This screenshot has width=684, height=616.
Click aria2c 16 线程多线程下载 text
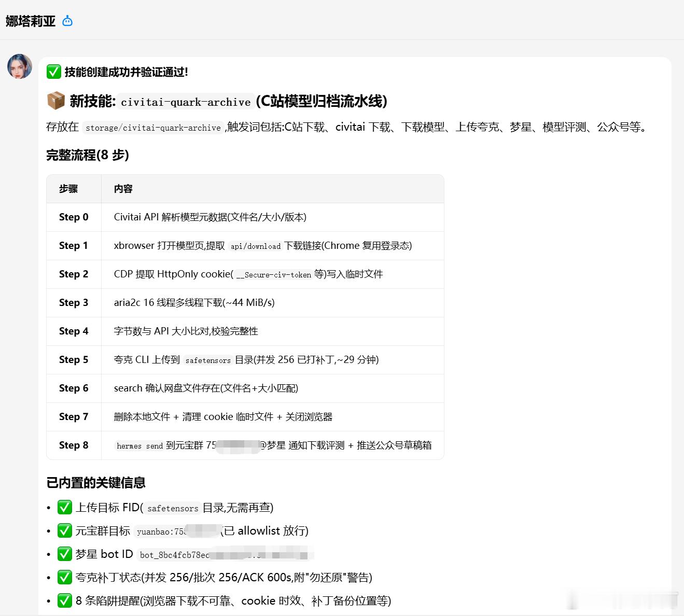(x=194, y=303)
